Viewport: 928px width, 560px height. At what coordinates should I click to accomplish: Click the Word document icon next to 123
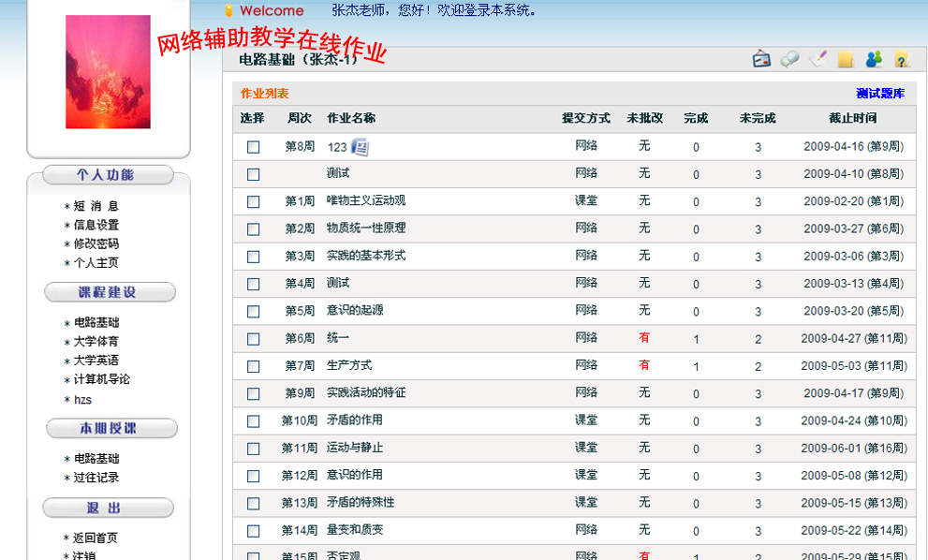361,147
